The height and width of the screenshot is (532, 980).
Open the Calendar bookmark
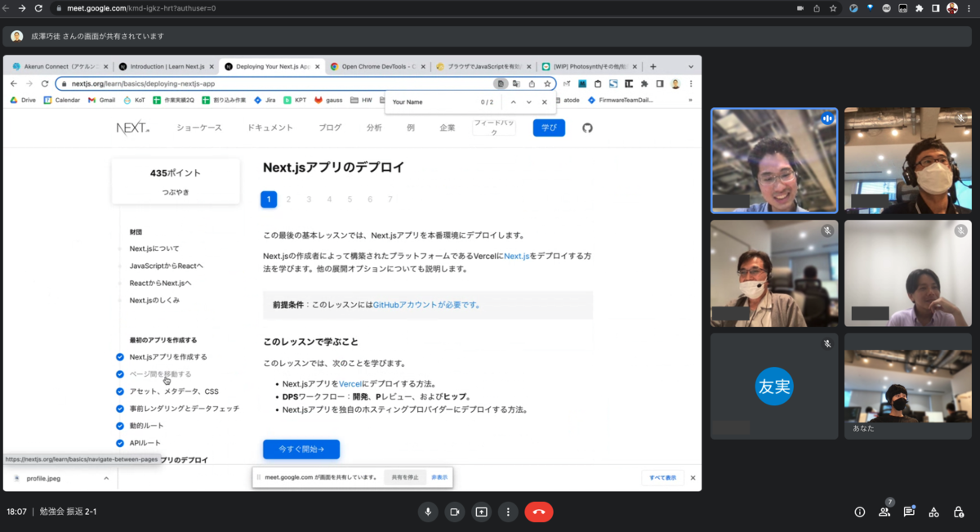pyautogui.click(x=62, y=100)
